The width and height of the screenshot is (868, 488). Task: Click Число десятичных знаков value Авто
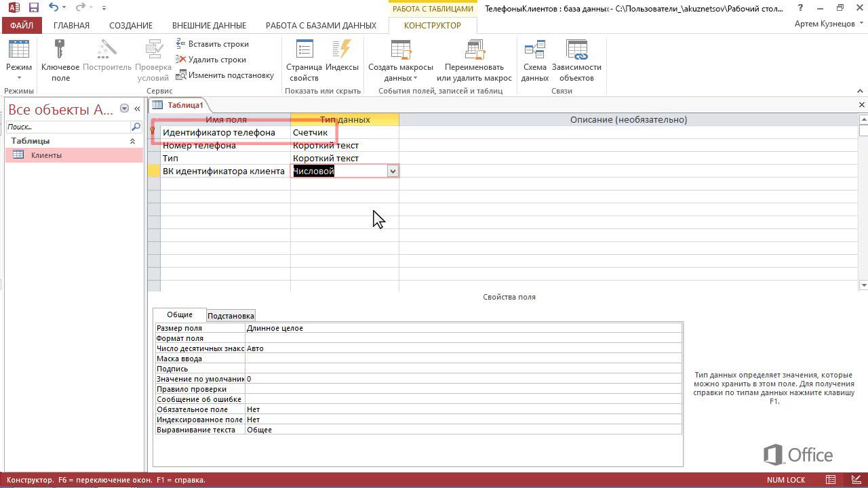[x=464, y=348]
